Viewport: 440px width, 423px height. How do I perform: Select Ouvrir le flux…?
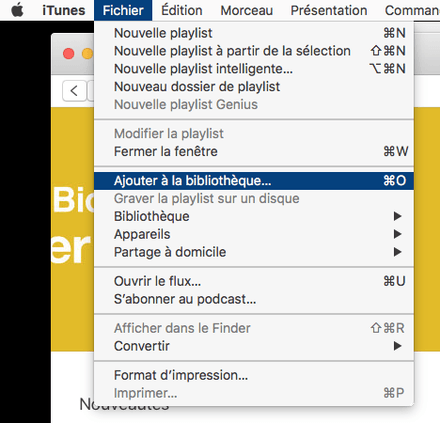tap(254, 281)
